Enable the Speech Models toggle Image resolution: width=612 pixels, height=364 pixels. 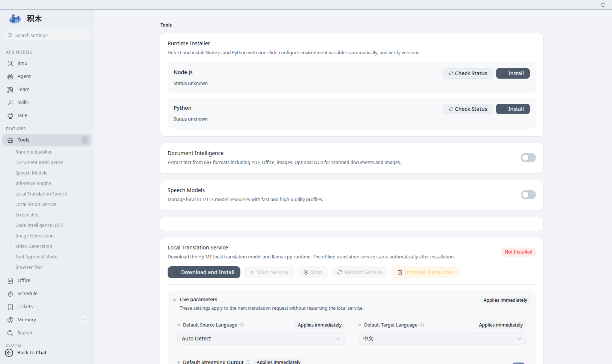(x=528, y=195)
